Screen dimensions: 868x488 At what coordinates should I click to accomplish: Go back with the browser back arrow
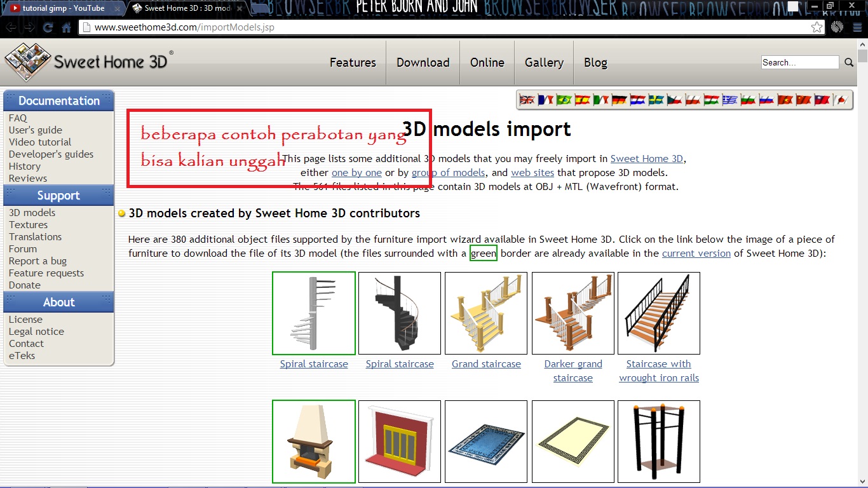(11, 27)
